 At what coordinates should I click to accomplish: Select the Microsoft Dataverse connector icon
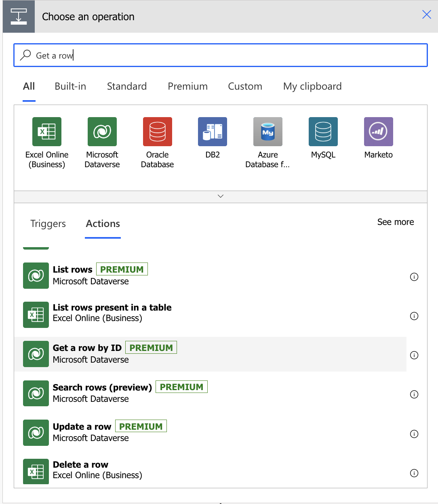[x=102, y=132]
